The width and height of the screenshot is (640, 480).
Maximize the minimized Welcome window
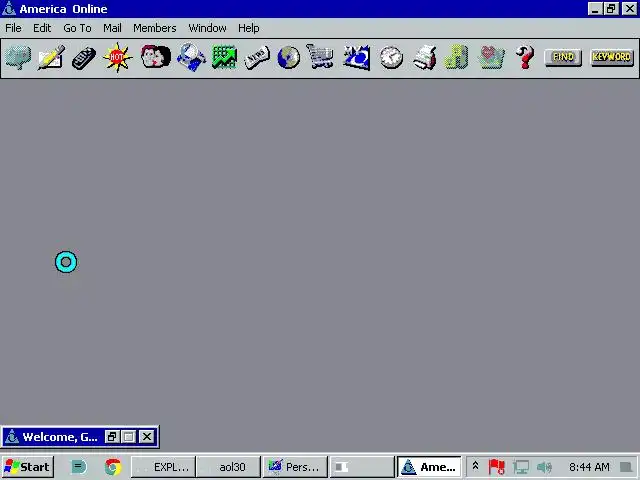(129, 437)
